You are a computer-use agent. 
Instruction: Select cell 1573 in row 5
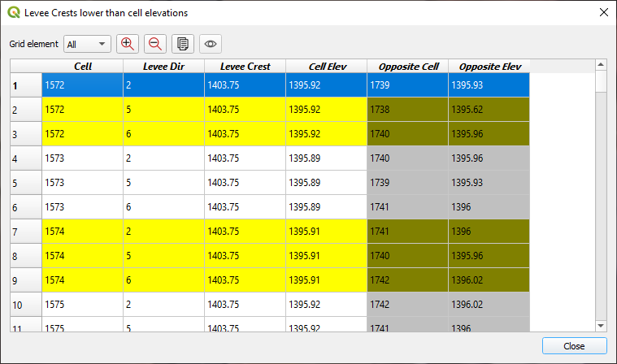(x=82, y=183)
